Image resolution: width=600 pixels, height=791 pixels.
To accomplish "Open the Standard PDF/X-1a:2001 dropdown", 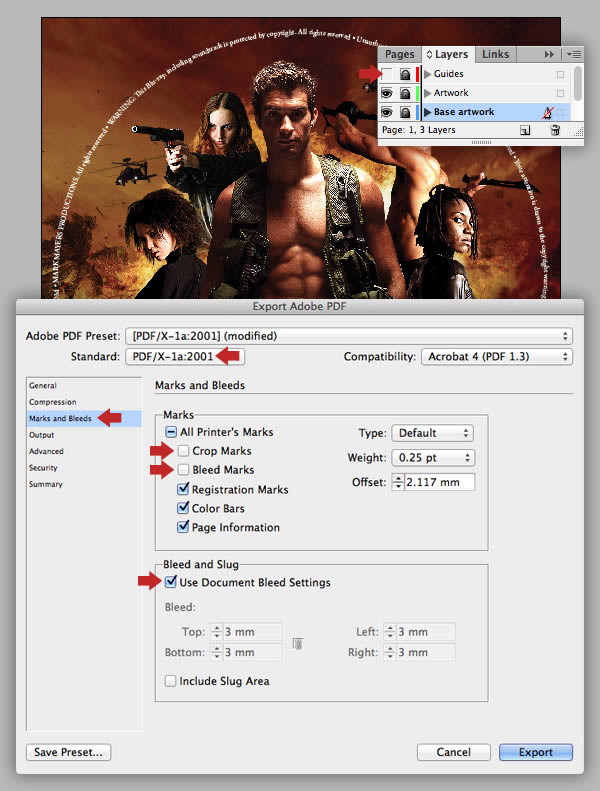I will (185, 357).
